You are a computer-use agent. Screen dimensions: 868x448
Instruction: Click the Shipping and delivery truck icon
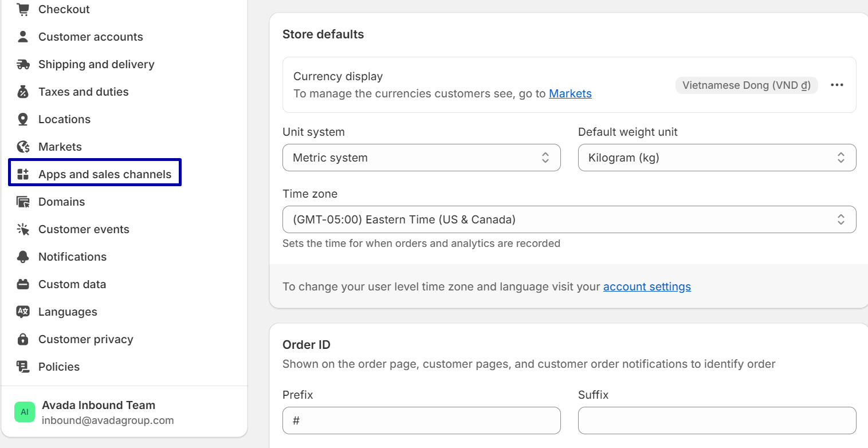pyautogui.click(x=23, y=64)
